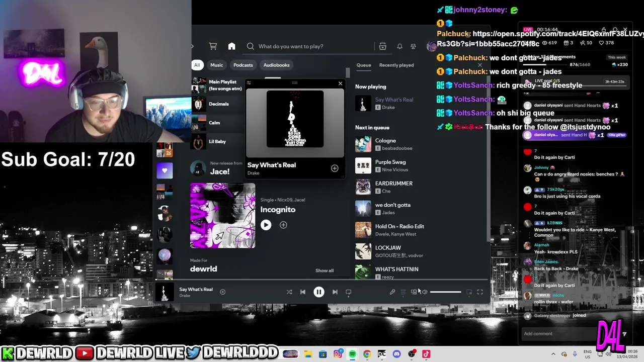Open the Jace! artist link
This screenshot has height=362, width=644.
tap(220, 171)
